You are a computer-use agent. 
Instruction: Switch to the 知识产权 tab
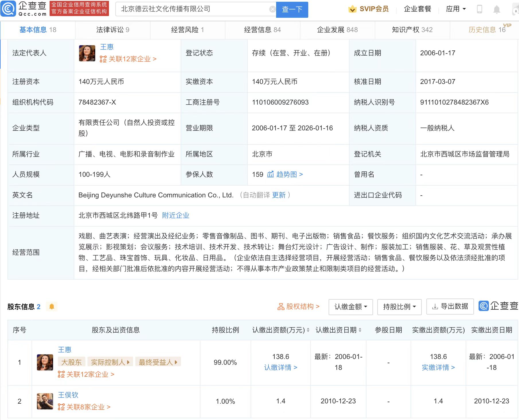[412, 30]
